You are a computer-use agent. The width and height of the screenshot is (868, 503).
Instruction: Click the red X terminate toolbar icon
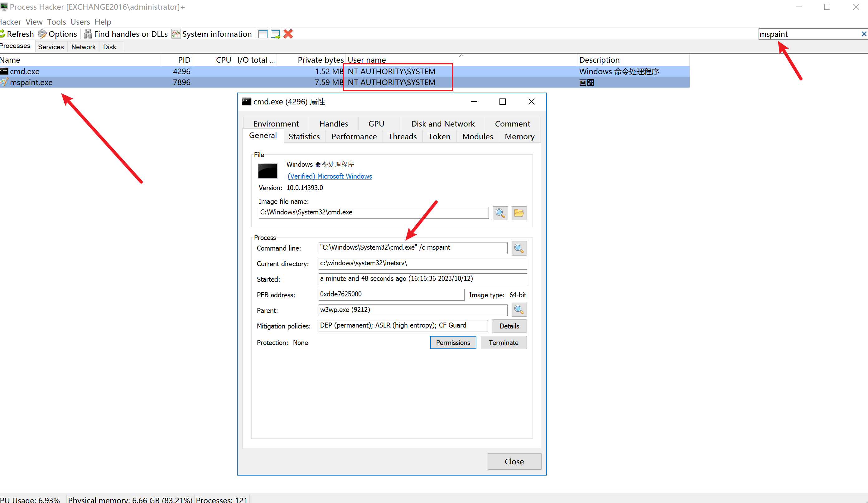tap(288, 34)
